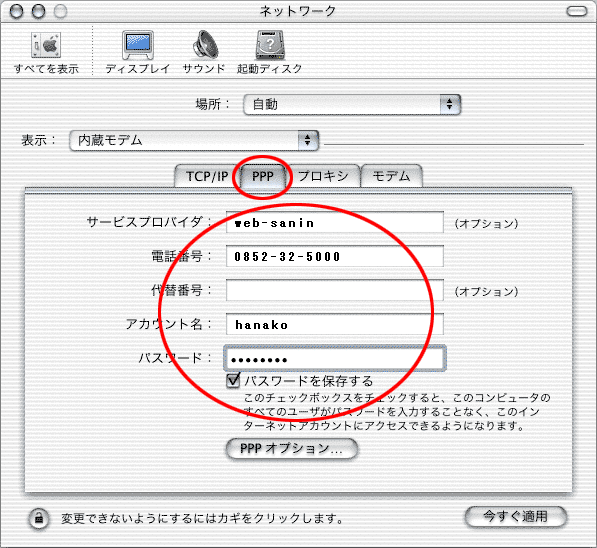Toggle the Save Password (パスワードを保存する) checkbox
Viewport: 597px width, 548px height.
[233, 381]
